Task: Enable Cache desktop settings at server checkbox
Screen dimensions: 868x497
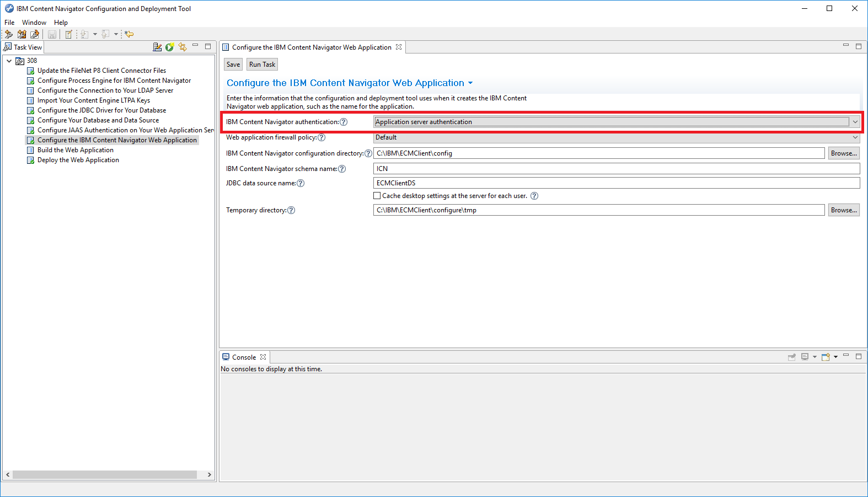Action: click(x=377, y=196)
